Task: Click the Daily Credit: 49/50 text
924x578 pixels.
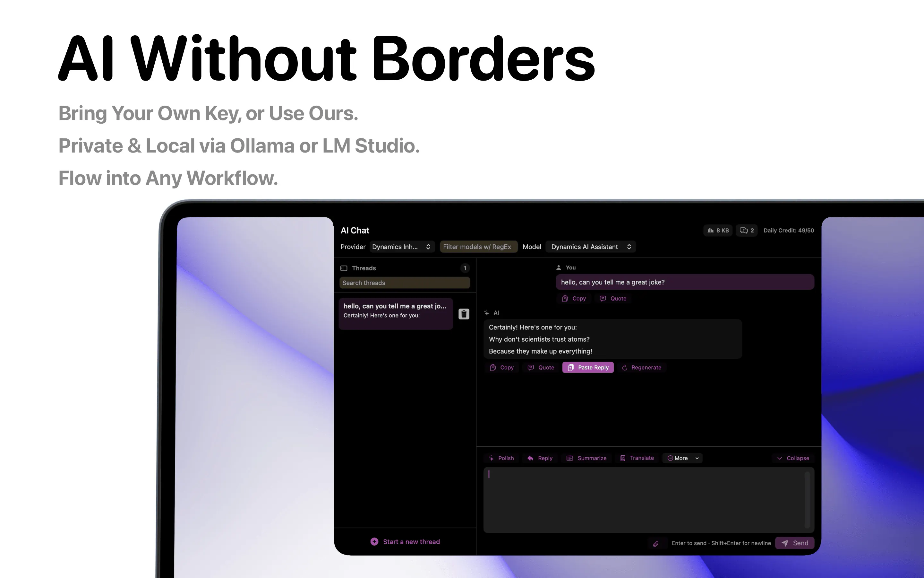Action: click(789, 231)
